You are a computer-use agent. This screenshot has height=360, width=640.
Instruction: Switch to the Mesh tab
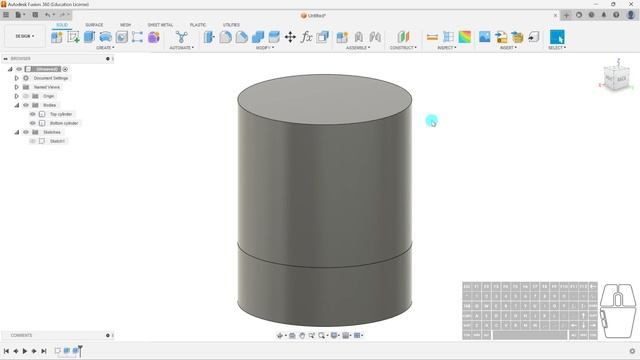(125, 25)
